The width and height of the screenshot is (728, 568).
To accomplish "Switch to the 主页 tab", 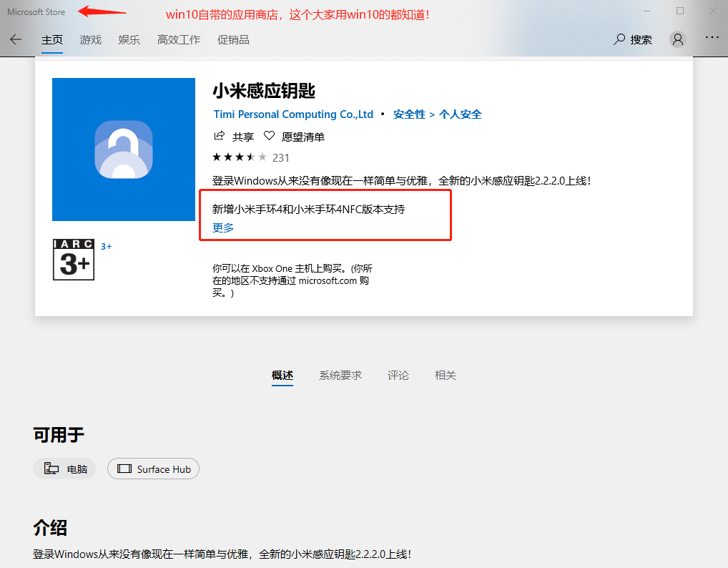I will click(x=52, y=40).
